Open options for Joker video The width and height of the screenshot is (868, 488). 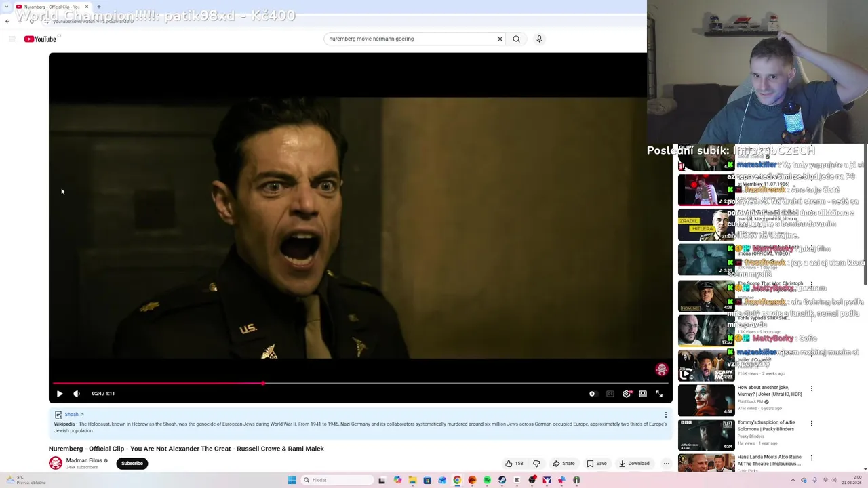[812, 388]
